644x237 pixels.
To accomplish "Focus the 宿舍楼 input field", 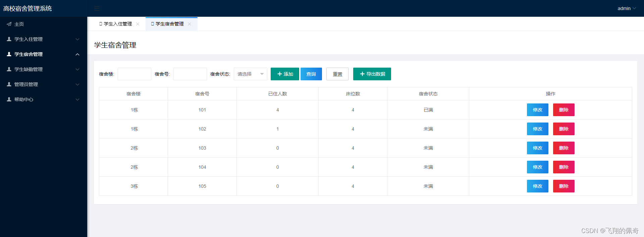I will point(135,74).
